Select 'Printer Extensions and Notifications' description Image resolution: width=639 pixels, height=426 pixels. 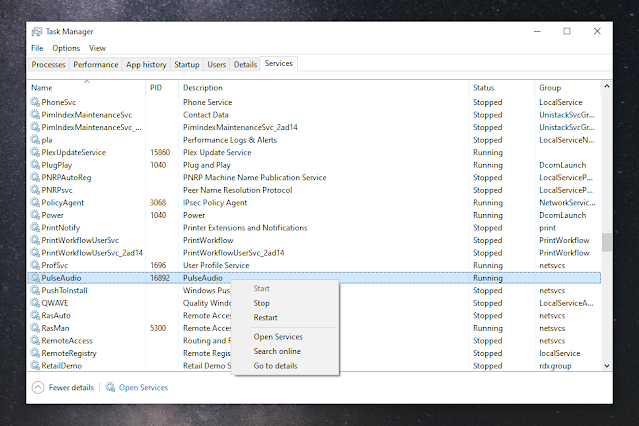[245, 227]
